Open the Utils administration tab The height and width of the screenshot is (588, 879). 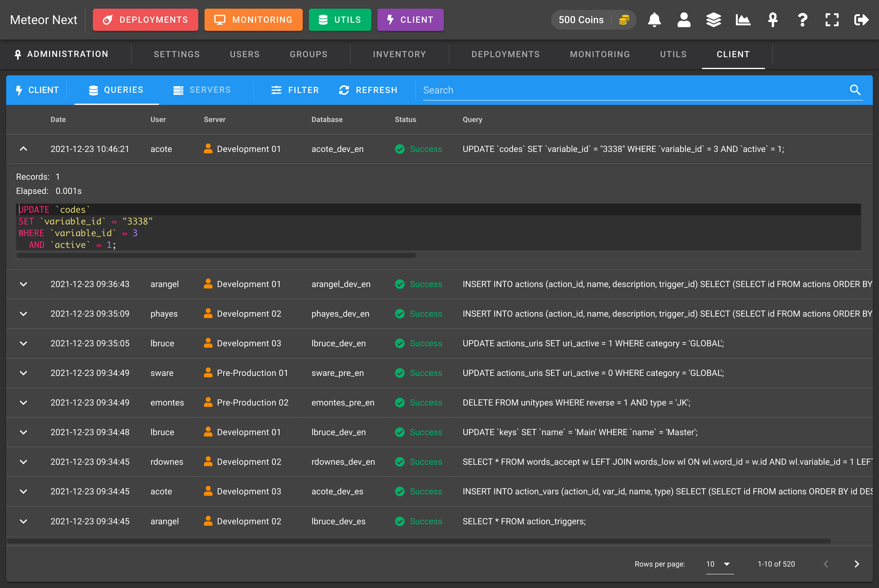click(673, 54)
